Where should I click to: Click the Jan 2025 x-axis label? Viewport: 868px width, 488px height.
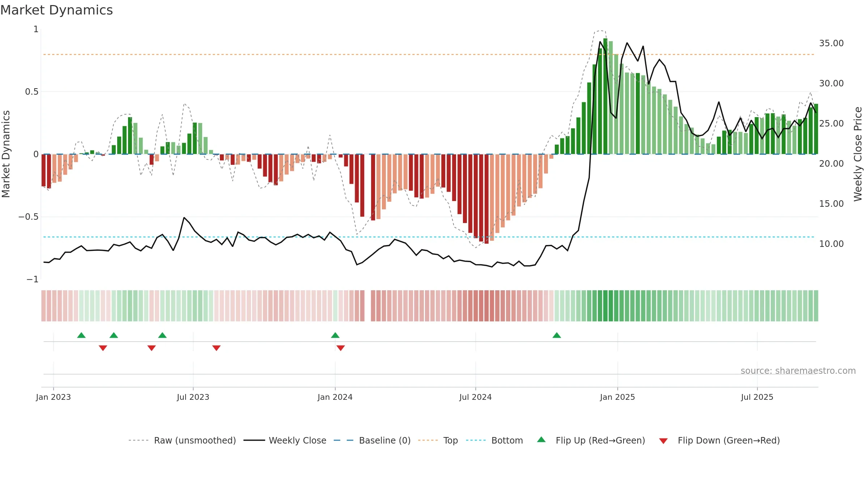click(618, 397)
